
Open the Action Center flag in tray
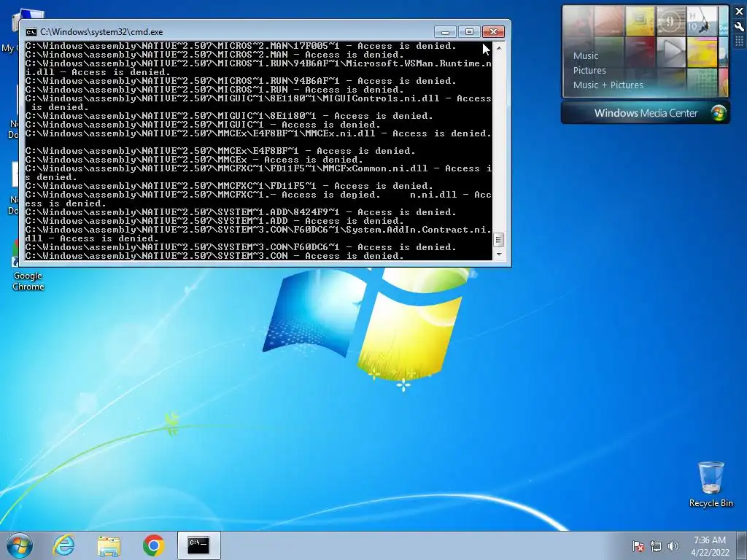coord(638,546)
